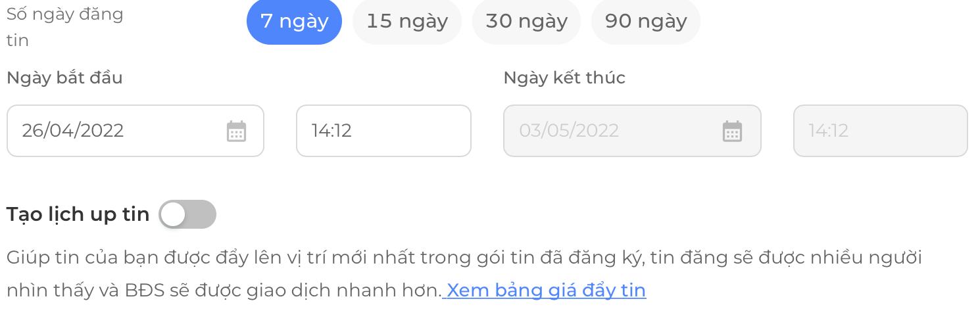This screenshot has width=980, height=326.
Task: Switch to the 90 ngày duration
Action: (646, 22)
